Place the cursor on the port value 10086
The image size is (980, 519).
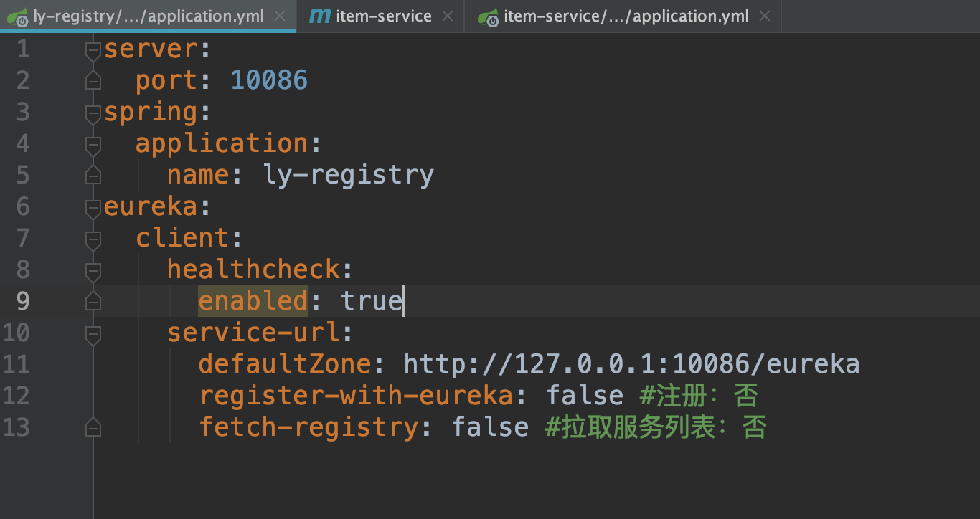[x=268, y=80]
